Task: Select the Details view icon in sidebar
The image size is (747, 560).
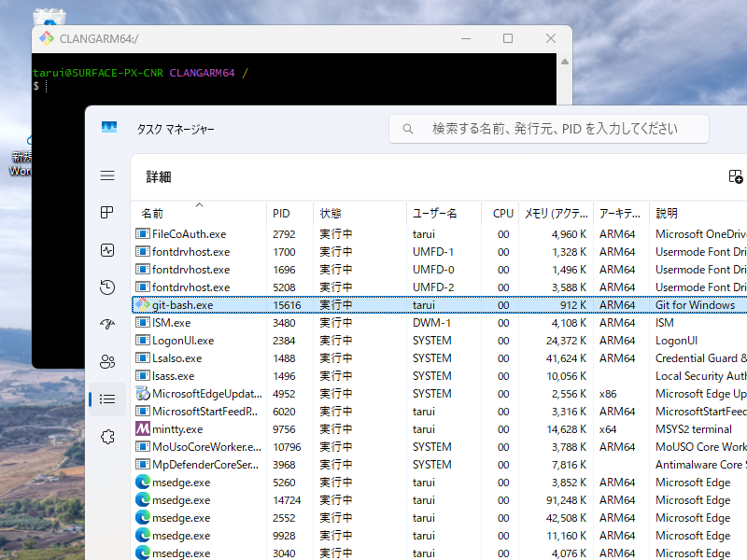Action: [106, 399]
